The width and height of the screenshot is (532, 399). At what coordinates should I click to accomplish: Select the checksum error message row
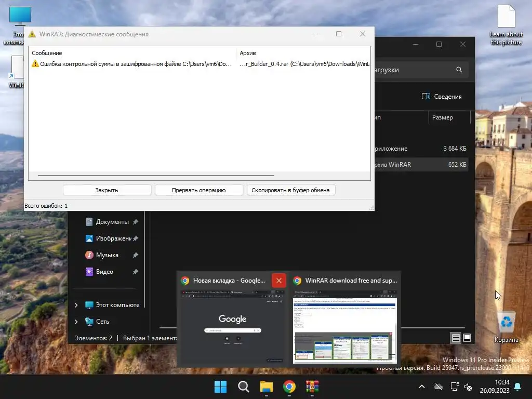[199, 64]
